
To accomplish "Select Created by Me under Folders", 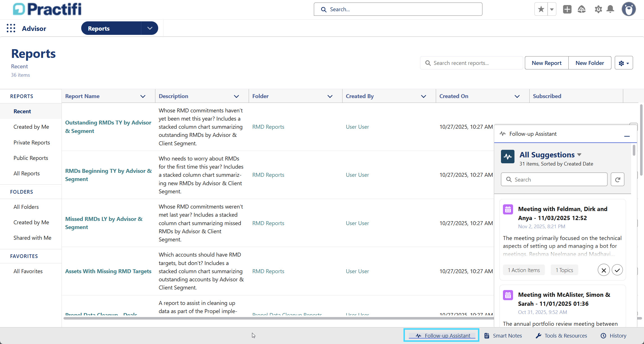I will (x=31, y=222).
